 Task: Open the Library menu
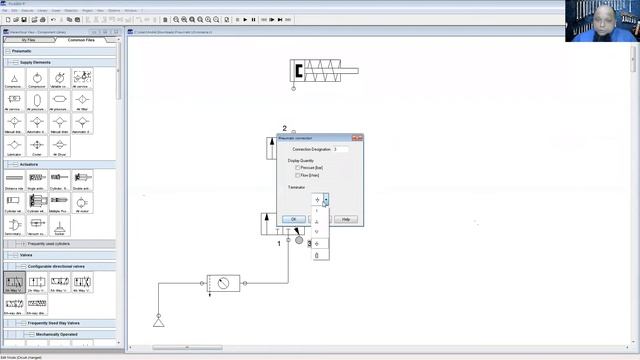click(42, 10)
